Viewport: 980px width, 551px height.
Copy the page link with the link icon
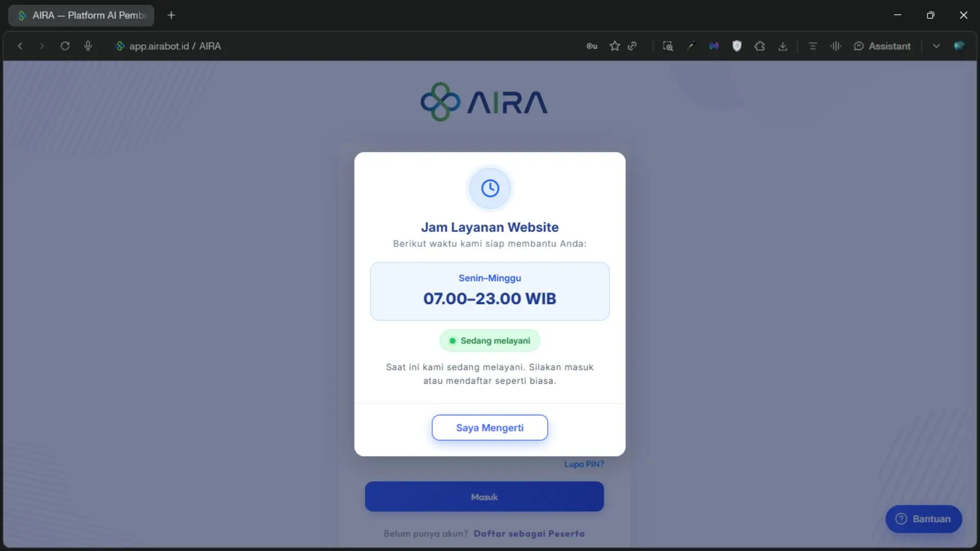point(632,46)
